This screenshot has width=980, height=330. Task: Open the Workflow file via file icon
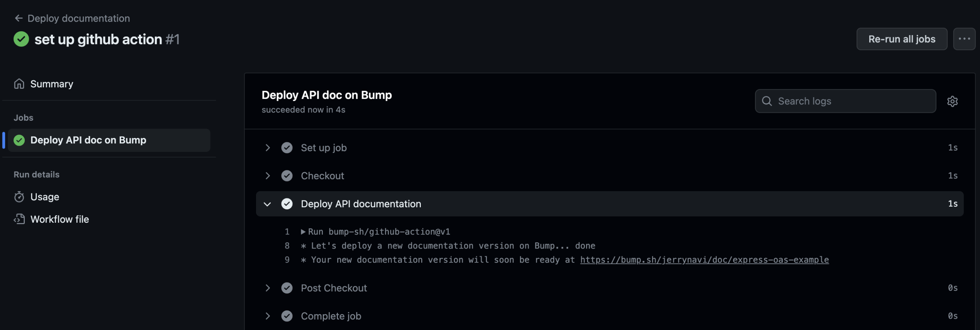click(x=19, y=219)
